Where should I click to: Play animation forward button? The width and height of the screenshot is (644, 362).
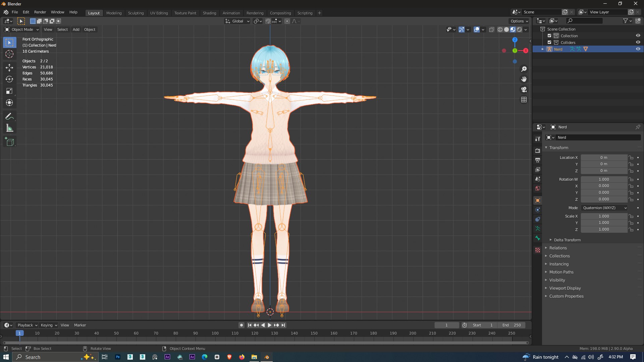click(270, 325)
